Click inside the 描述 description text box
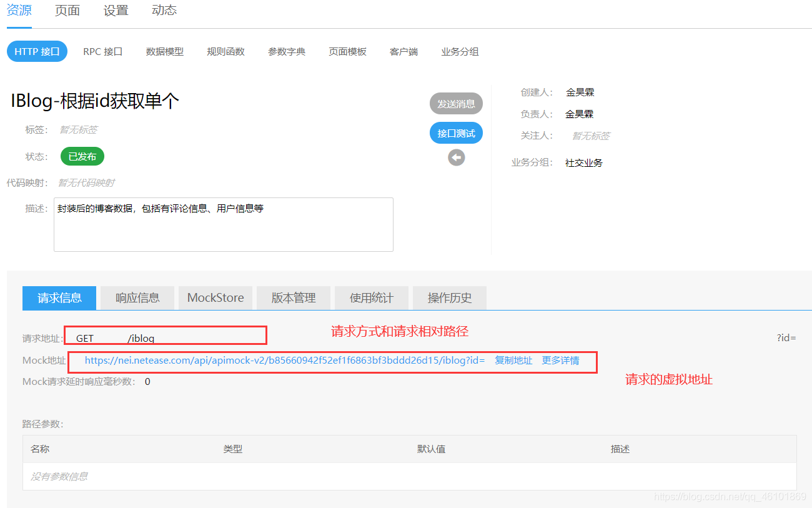Screen dimensions: 812x508 pyautogui.click(x=223, y=224)
